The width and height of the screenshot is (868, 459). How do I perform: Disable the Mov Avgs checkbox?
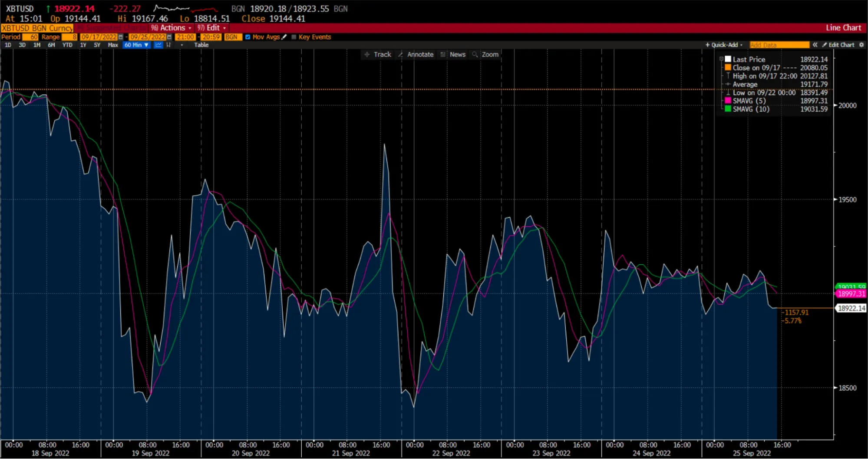click(x=248, y=37)
